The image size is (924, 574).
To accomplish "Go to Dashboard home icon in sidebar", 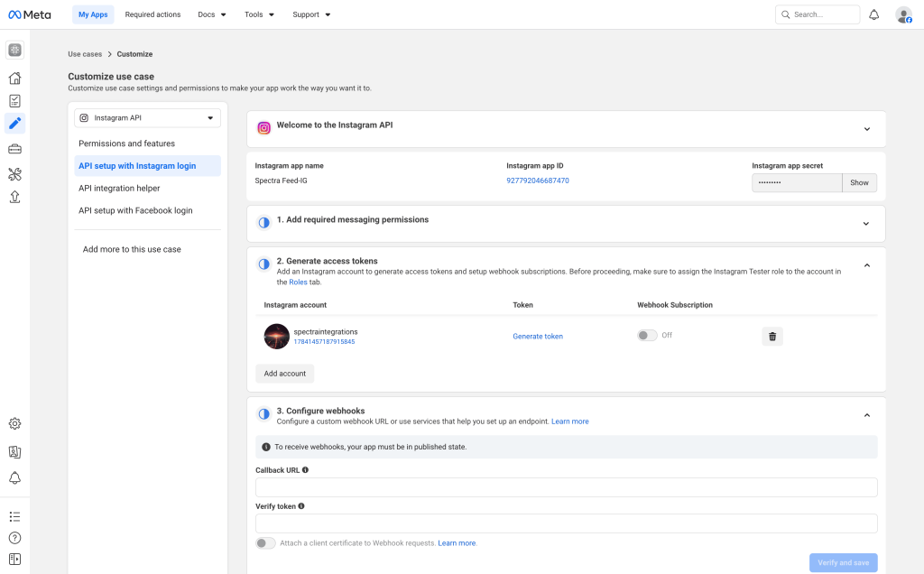I will tap(14, 78).
